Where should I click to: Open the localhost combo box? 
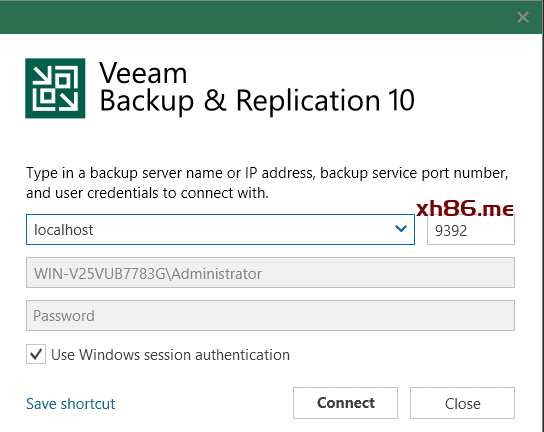(220, 229)
